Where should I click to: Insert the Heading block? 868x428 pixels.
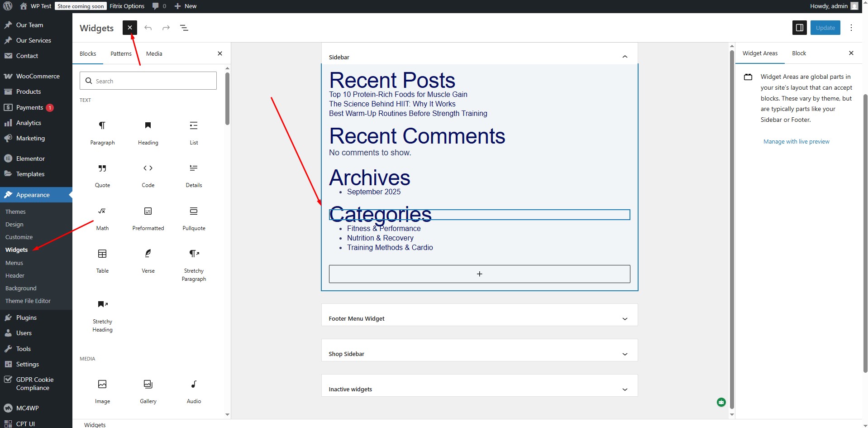148,126
